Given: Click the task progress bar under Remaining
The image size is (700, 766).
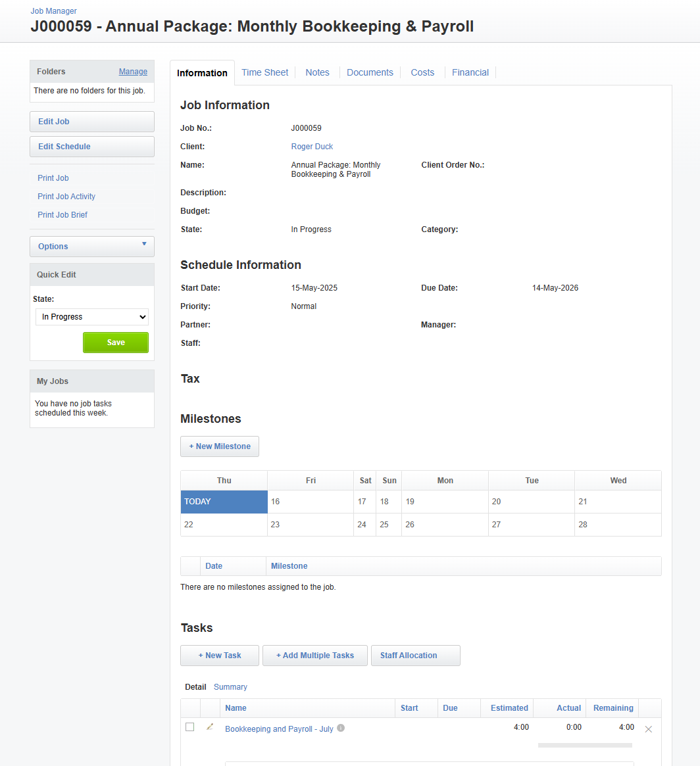Looking at the screenshot, I should [584, 746].
